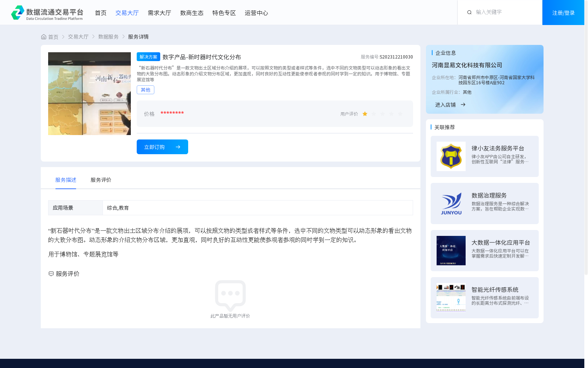Click 大数据一体化应用平台 thumbnail image
The image size is (588, 368).
(x=451, y=251)
